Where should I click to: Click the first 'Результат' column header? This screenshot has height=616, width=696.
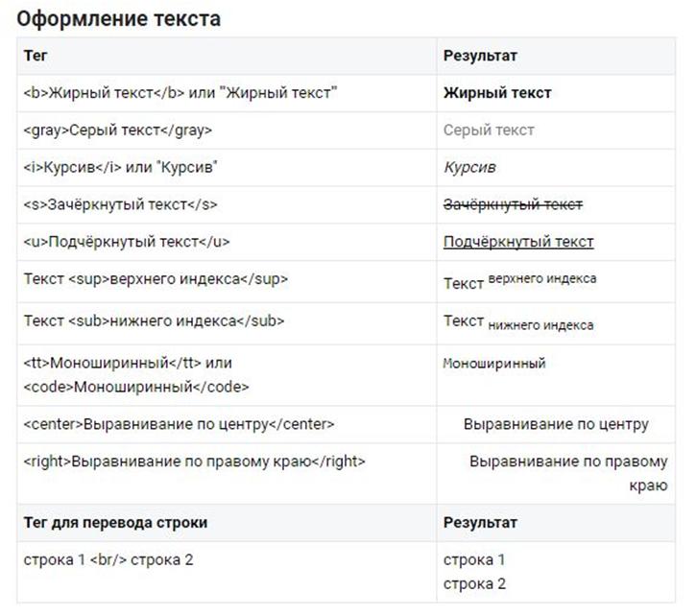coord(480,56)
